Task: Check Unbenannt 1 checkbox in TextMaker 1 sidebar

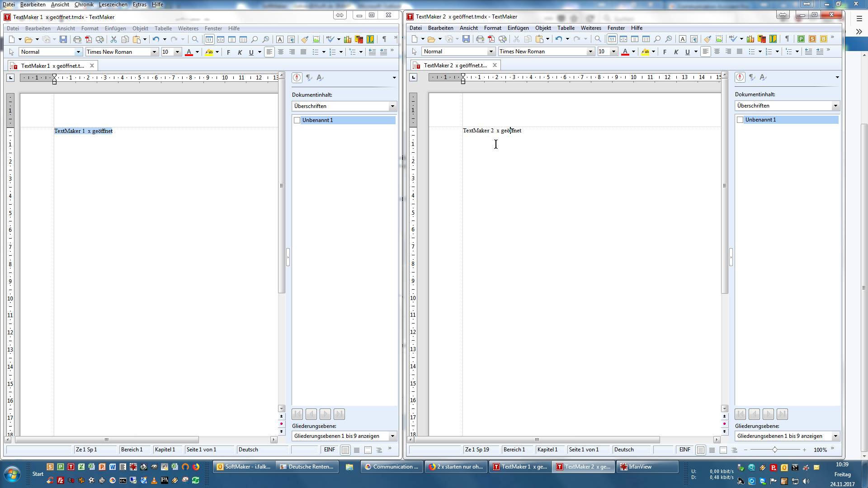Action: click(297, 120)
